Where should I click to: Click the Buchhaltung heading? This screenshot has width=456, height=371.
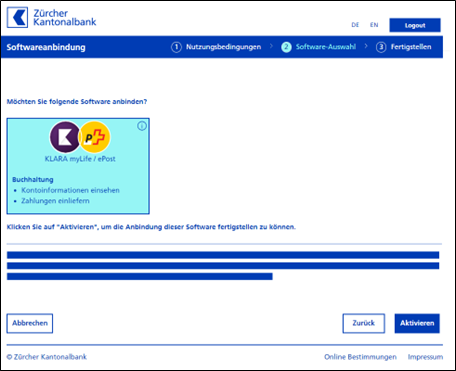[33, 180]
